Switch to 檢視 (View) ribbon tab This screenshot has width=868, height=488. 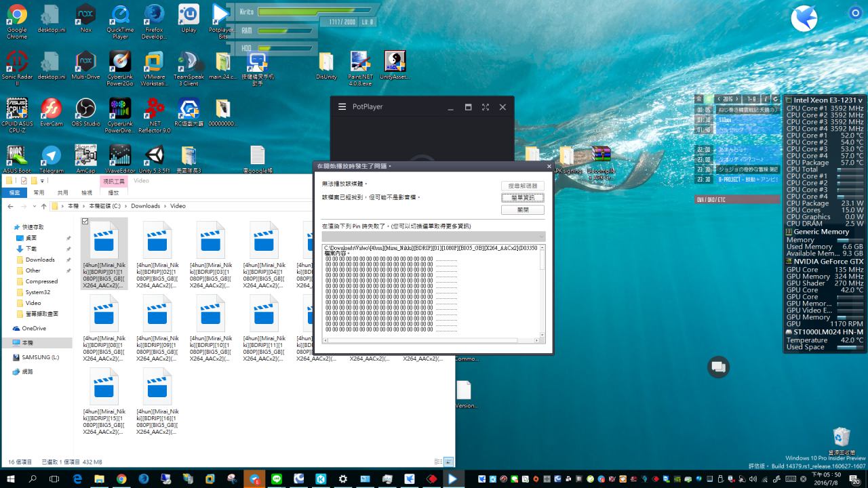(87, 192)
